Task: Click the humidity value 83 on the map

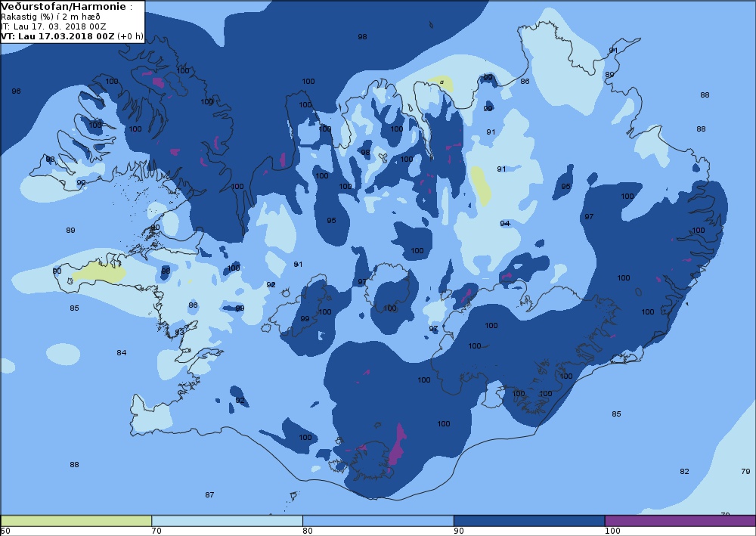Action: coord(180,332)
